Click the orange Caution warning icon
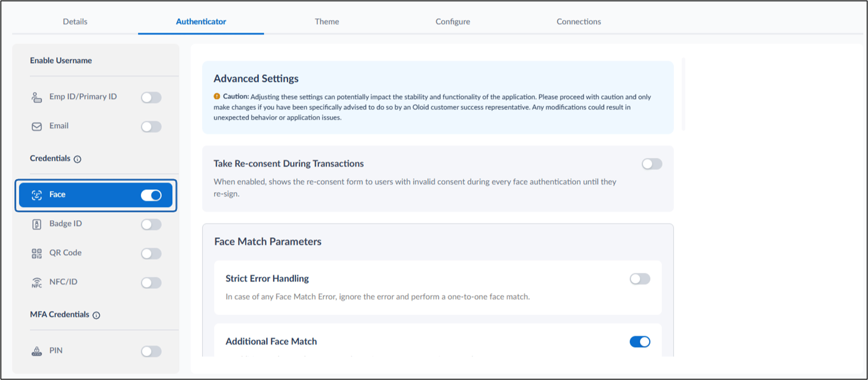Image resolution: width=868 pixels, height=380 pixels. point(217,96)
